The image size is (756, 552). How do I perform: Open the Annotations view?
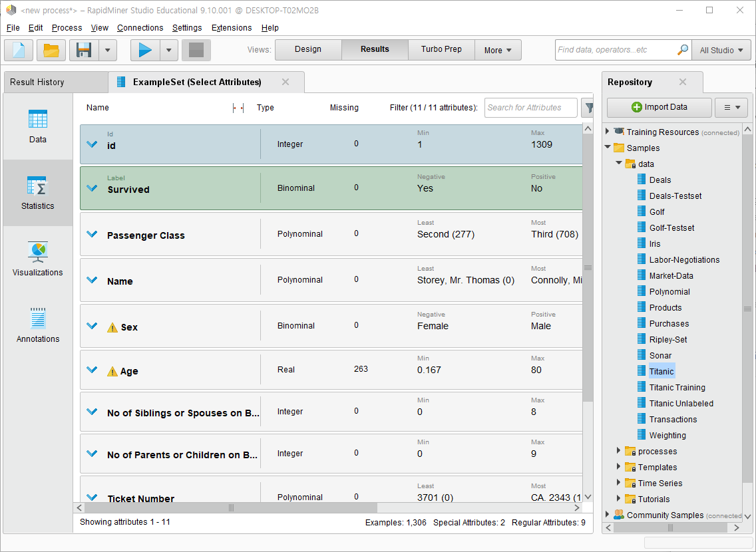[38, 326]
